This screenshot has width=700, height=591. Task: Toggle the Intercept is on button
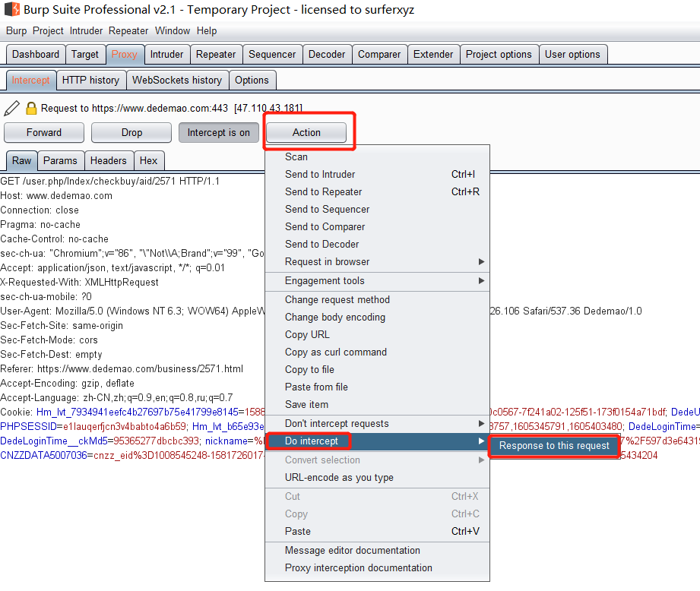(x=219, y=133)
